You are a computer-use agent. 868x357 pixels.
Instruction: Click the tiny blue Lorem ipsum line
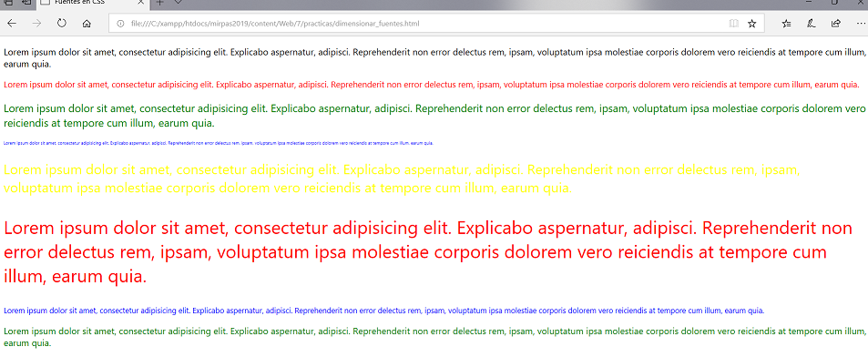[x=218, y=143]
